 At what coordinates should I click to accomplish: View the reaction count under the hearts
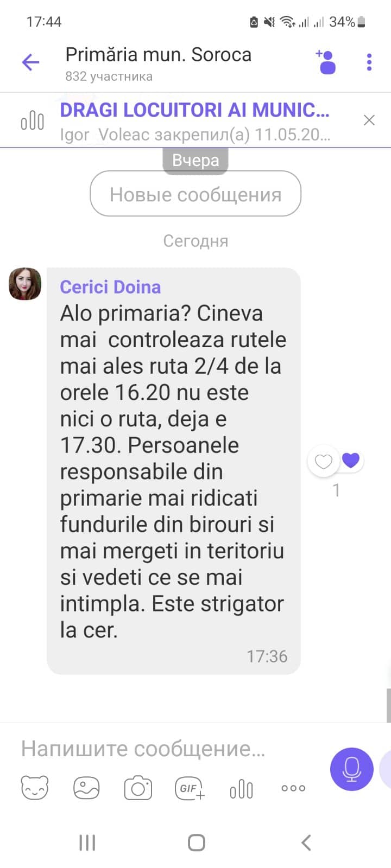[x=336, y=490]
